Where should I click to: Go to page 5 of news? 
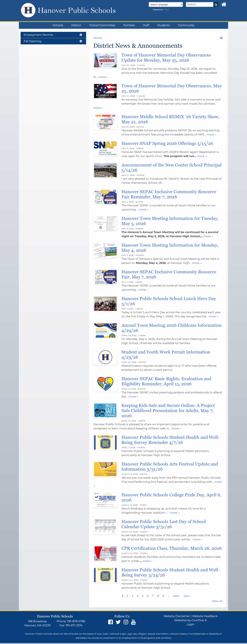point(143,596)
